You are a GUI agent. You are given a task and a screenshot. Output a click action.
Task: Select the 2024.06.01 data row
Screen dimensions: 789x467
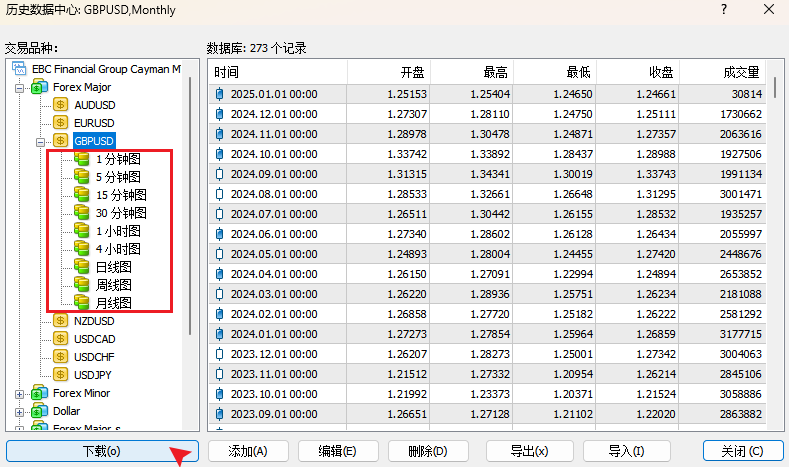(490, 233)
